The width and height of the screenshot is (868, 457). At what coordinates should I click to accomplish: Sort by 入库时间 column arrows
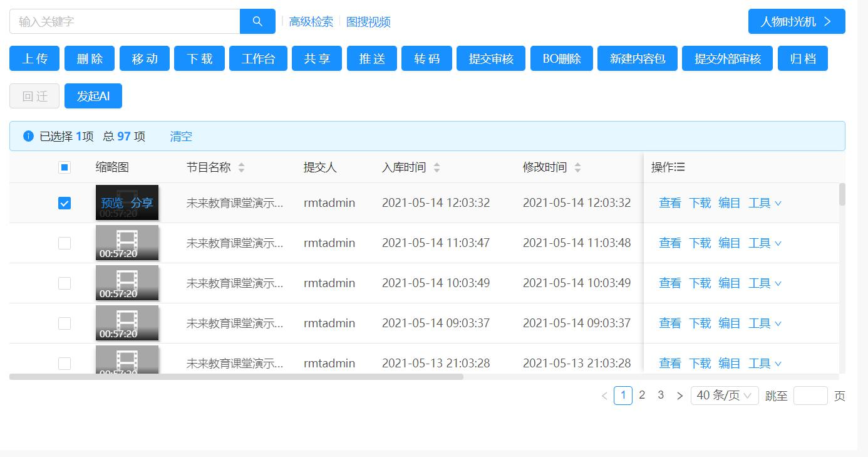tap(437, 167)
